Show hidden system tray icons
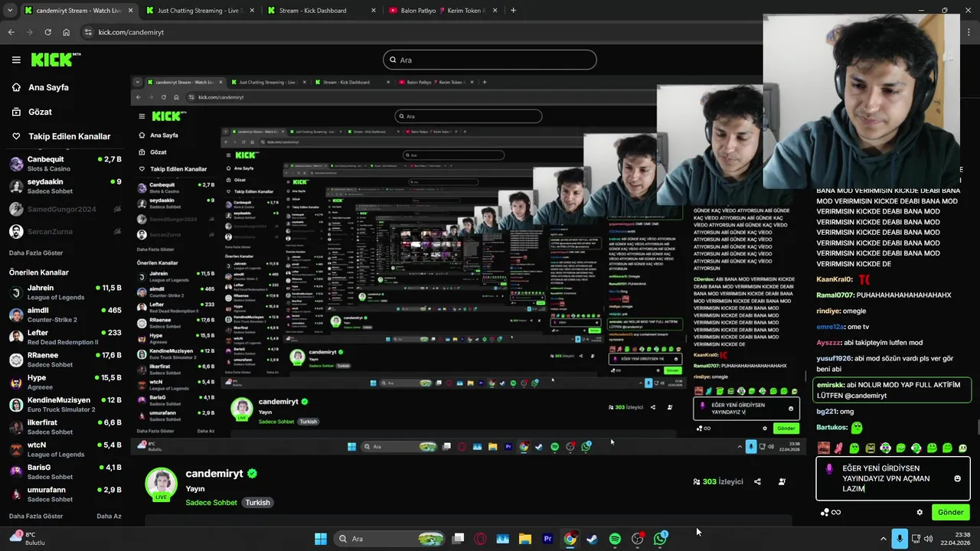 point(883,539)
